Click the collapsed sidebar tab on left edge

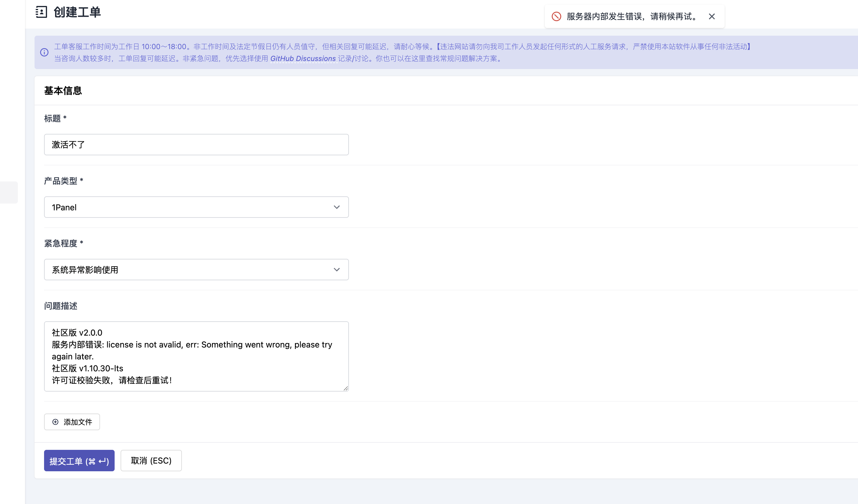pos(9,192)
